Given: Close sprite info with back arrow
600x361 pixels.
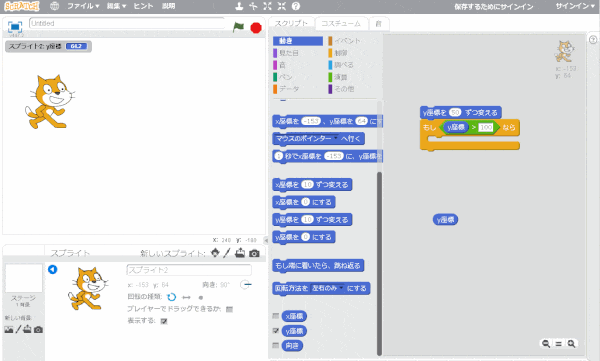Looking at the screenshot, I should click(52, 270).
